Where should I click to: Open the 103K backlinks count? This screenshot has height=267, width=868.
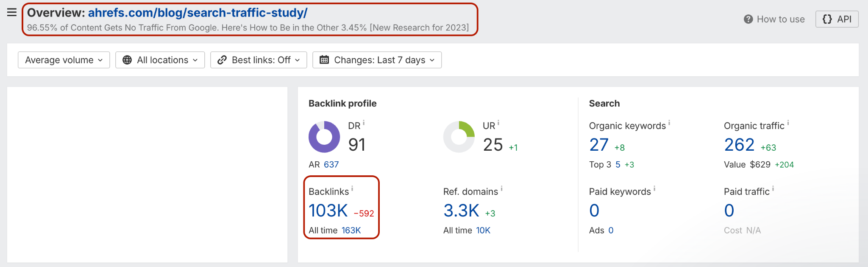point(328,211)
